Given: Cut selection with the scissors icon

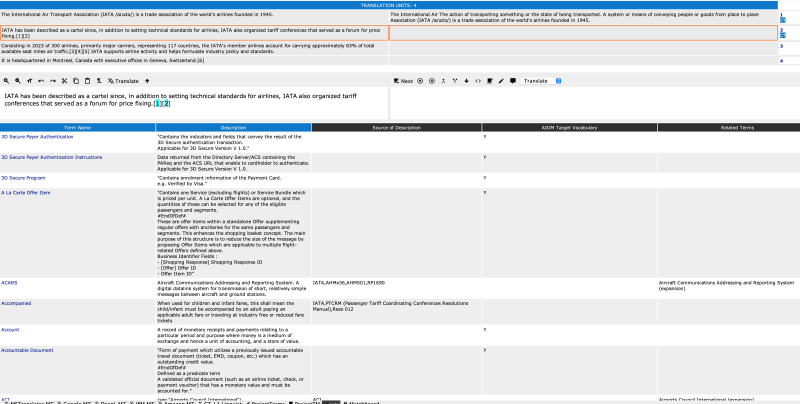Looking at the screenshot, I should pyautogui.click(x=64, y=81).
